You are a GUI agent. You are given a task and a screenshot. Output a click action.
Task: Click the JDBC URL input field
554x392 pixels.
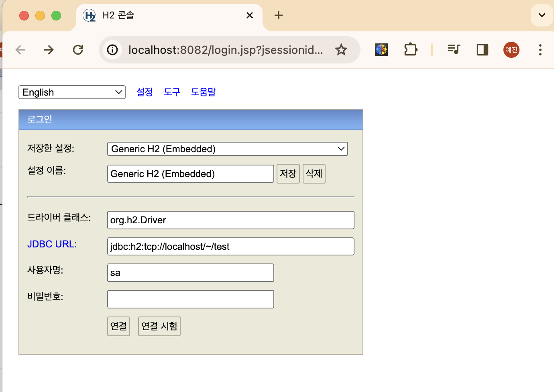coord(231,246)
